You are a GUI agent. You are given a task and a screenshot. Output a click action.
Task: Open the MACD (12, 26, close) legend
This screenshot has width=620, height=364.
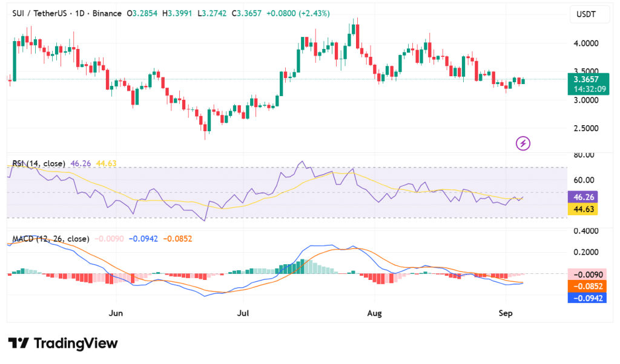(x=51, y=239)
